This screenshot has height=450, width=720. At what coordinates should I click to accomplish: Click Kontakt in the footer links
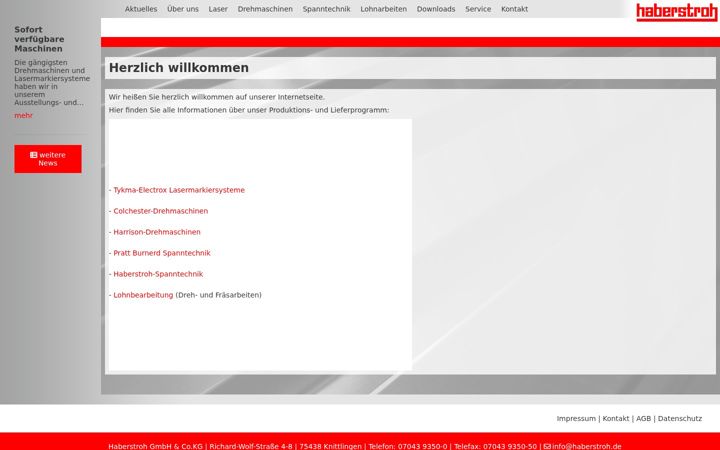point(616,418)
